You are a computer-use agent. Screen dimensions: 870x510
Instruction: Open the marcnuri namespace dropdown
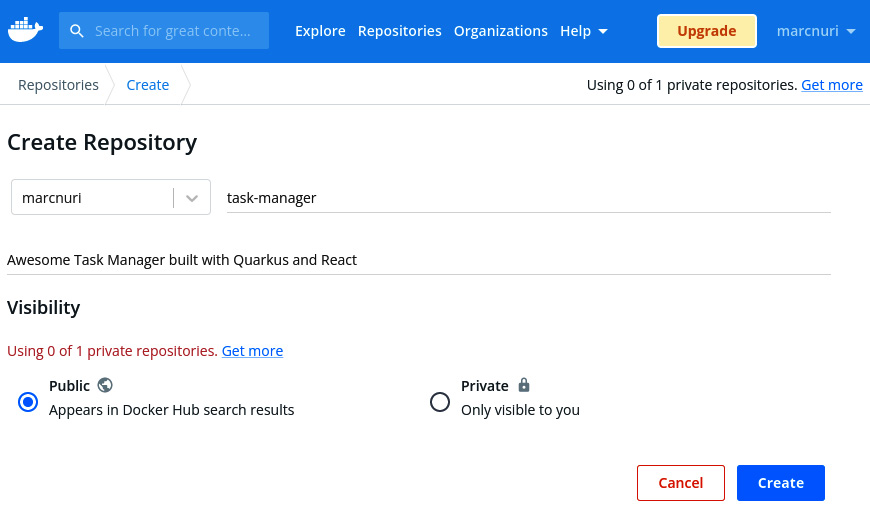(111, 197)
